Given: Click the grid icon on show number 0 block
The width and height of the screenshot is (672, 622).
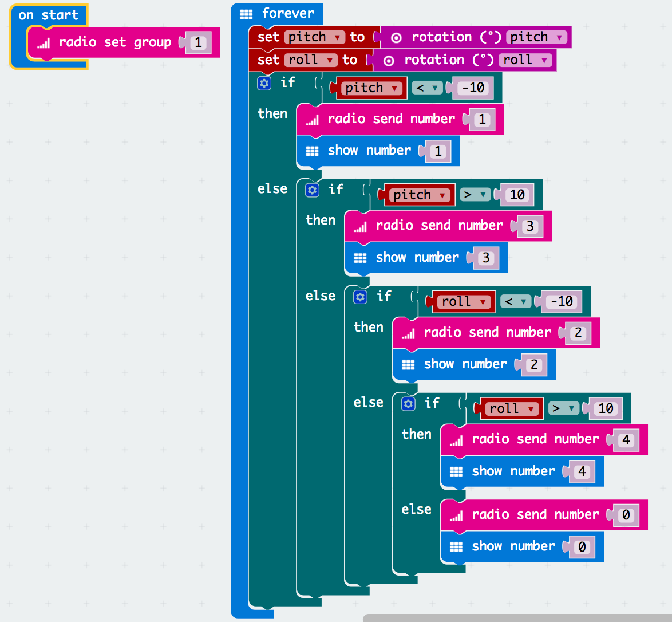Looking at the screenshot, I should coord(456,547).
